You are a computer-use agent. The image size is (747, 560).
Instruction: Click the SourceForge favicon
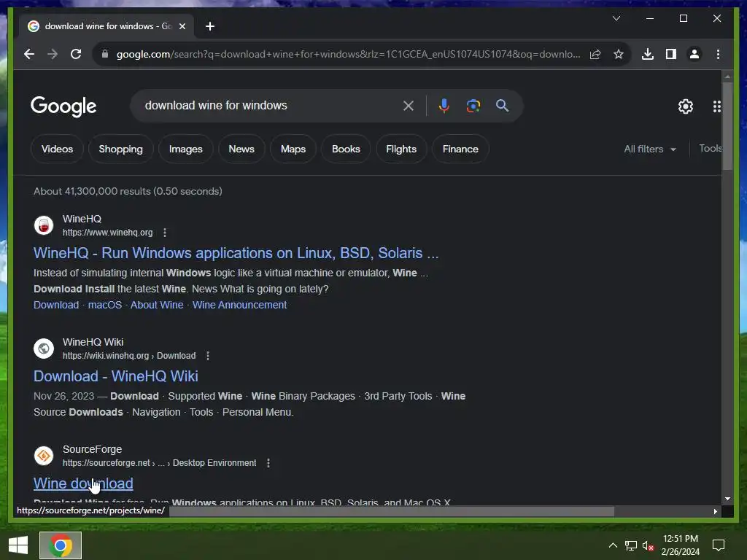tap(44, 456)
